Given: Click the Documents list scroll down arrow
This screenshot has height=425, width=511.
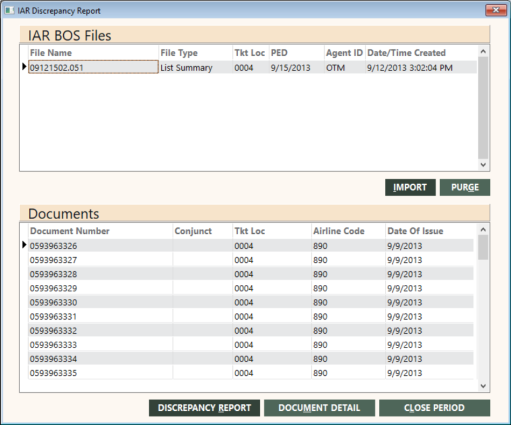Looking at the screenshot, I should pos(483,386).
